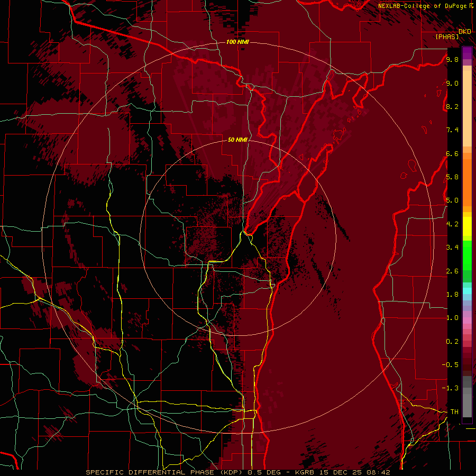Click the DKD units label
476x476 pixels.
click(465, 32)
